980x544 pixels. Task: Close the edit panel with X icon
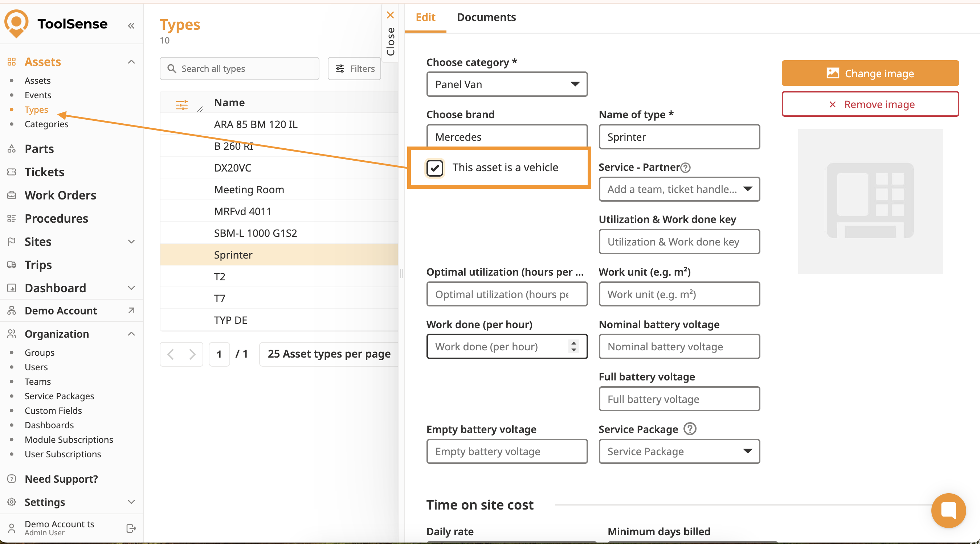pos(390,15)
